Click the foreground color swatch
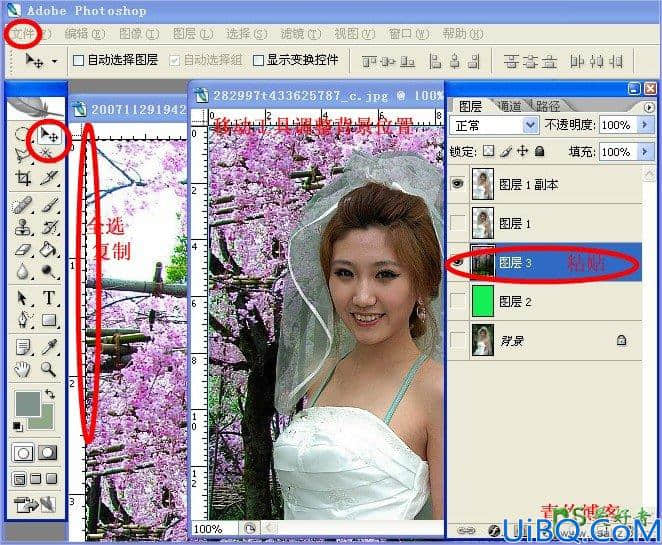Image resolution: width=662 pixels, height=545 pixels. click(27, 403)
